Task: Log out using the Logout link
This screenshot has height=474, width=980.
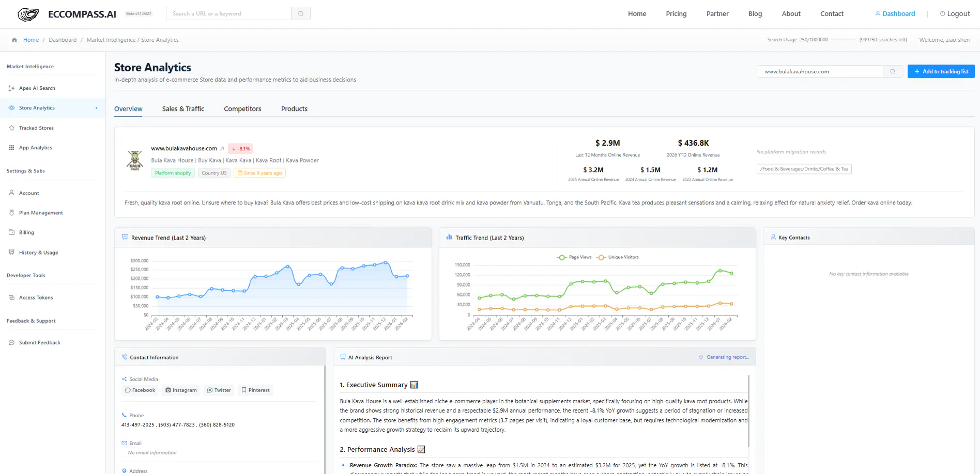Action: tap(955, 14)
